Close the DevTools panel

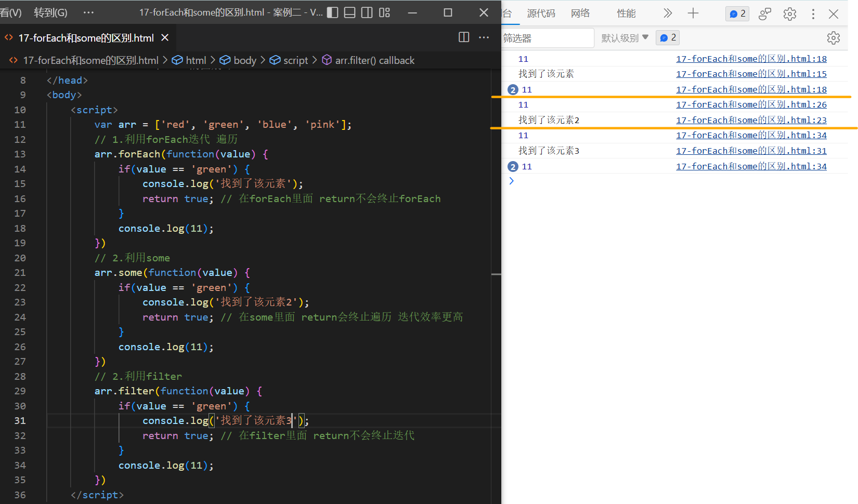tap(834, 14)
